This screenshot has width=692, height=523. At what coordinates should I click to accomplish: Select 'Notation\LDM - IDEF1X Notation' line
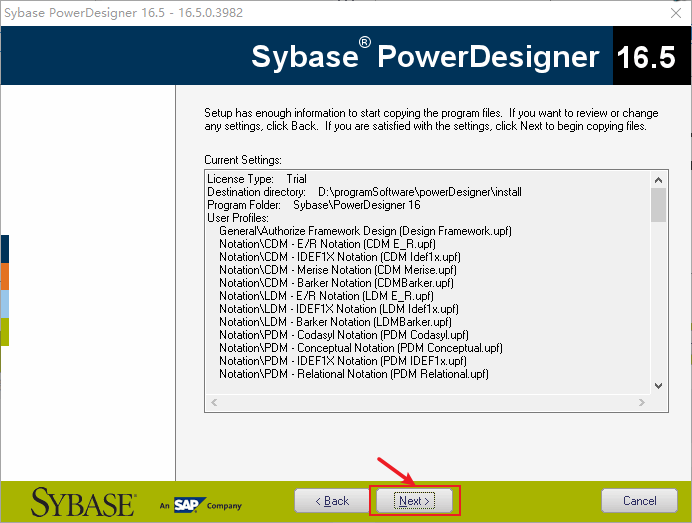point(338,309)
